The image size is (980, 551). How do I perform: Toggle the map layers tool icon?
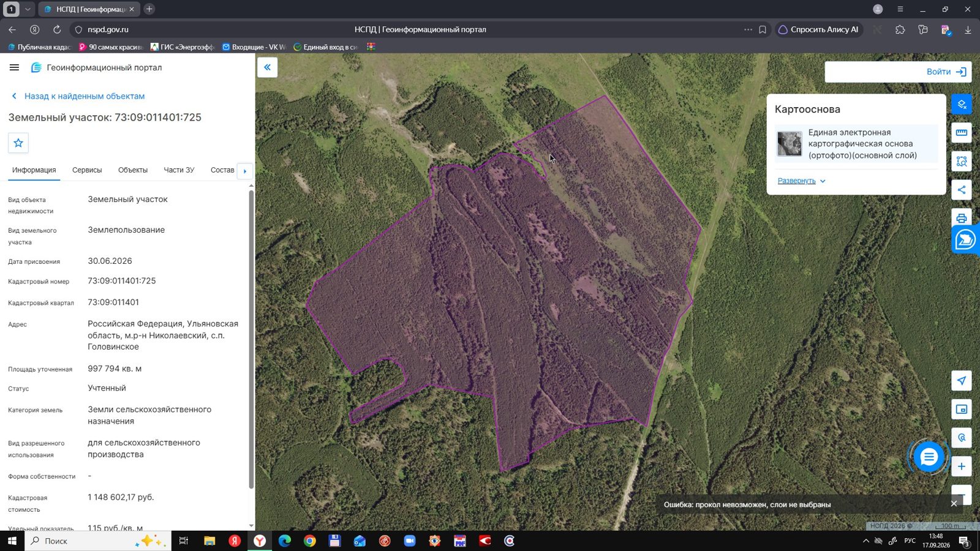point(961,104)
